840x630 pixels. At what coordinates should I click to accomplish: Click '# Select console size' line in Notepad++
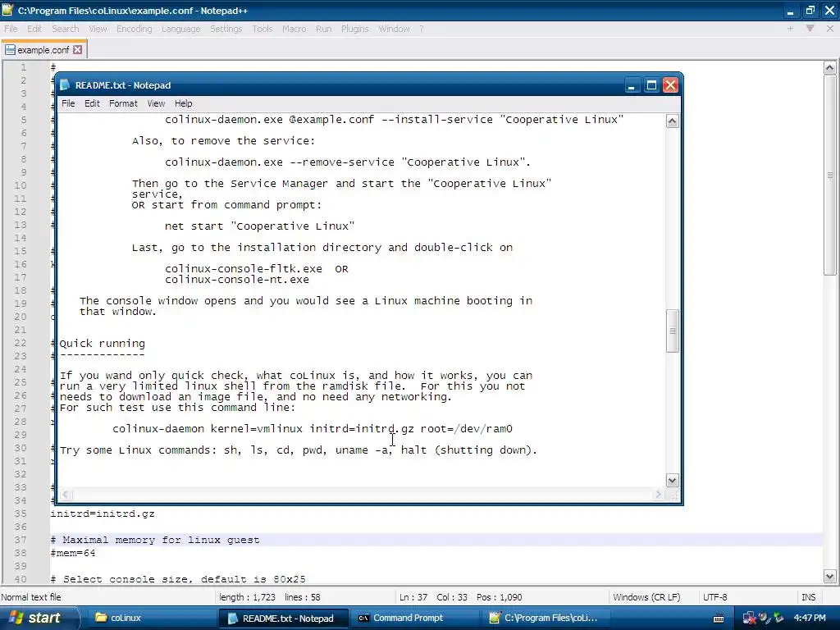(178, 579)
